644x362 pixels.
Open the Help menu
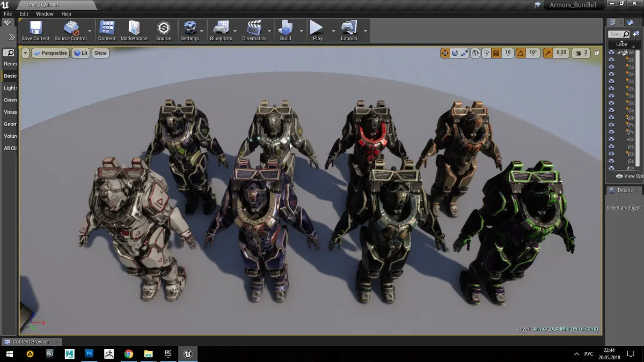[x=66, y=14]
